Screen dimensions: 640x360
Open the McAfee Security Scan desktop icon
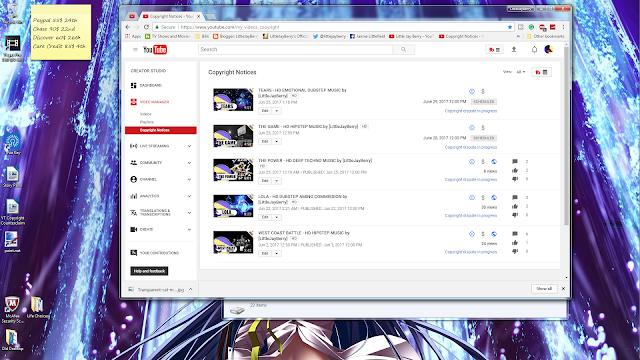[x=12, y=310]
